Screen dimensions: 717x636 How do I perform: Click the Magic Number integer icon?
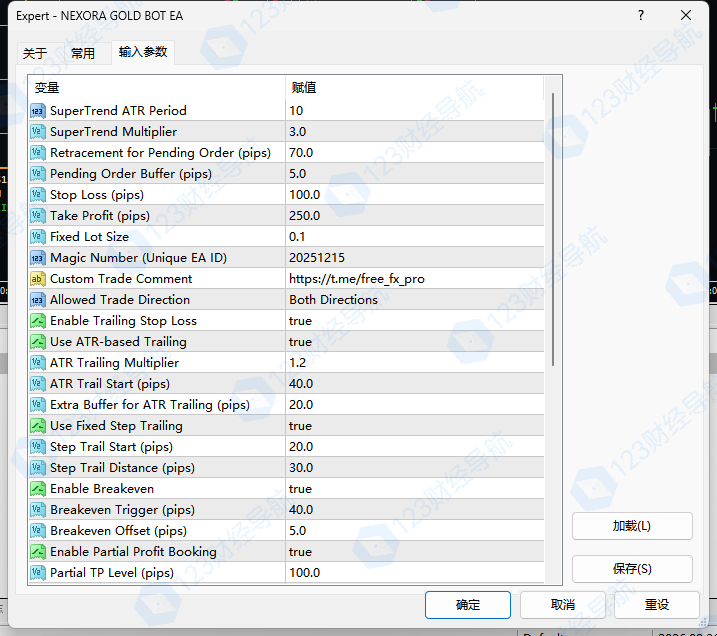(37, 258)
